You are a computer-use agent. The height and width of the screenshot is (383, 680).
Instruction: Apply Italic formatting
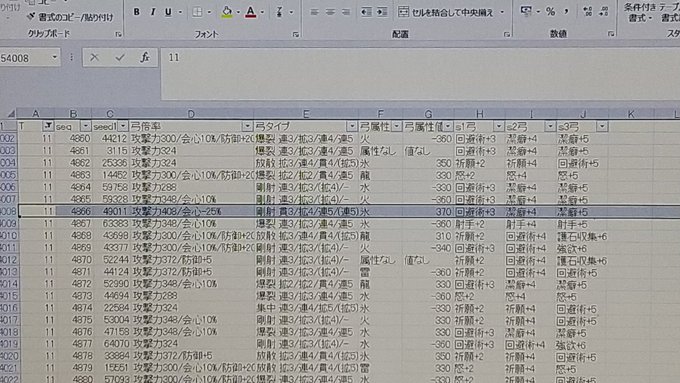click(152, 12)
